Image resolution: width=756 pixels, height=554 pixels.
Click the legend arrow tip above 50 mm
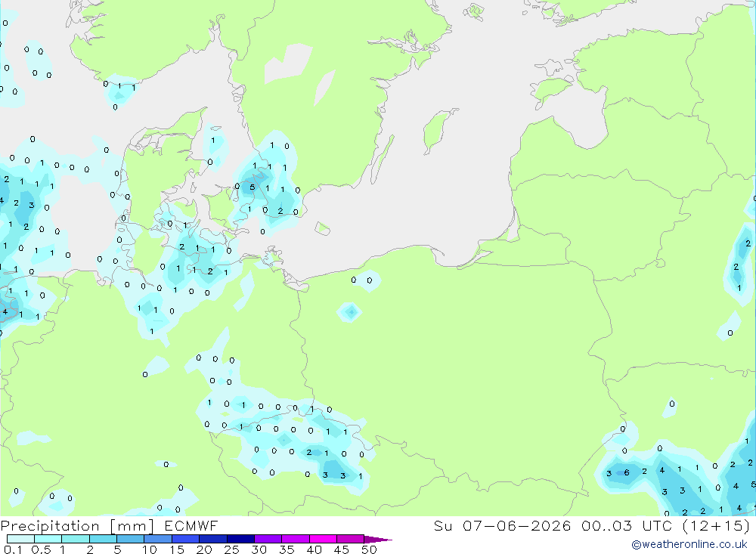pos(379,540)
